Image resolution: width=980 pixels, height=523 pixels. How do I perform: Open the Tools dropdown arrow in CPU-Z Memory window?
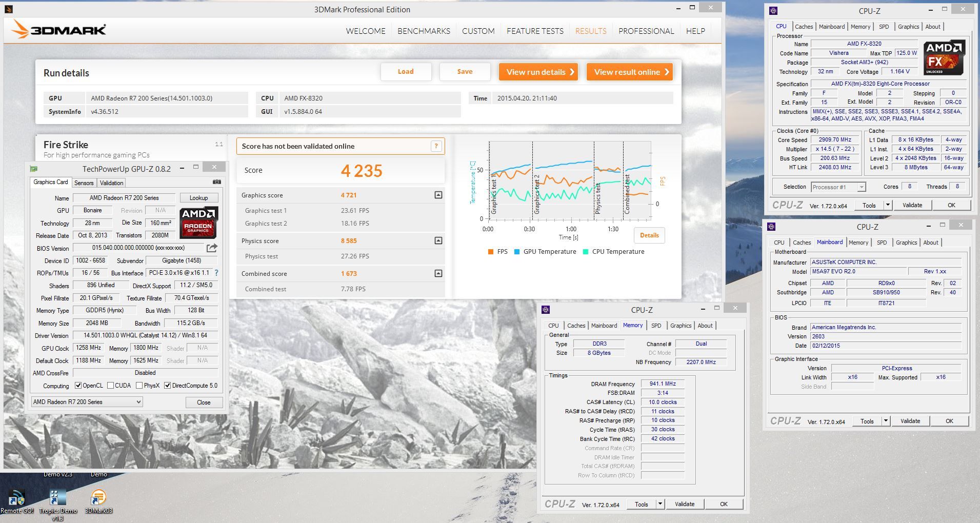click(x=660, y=504)
